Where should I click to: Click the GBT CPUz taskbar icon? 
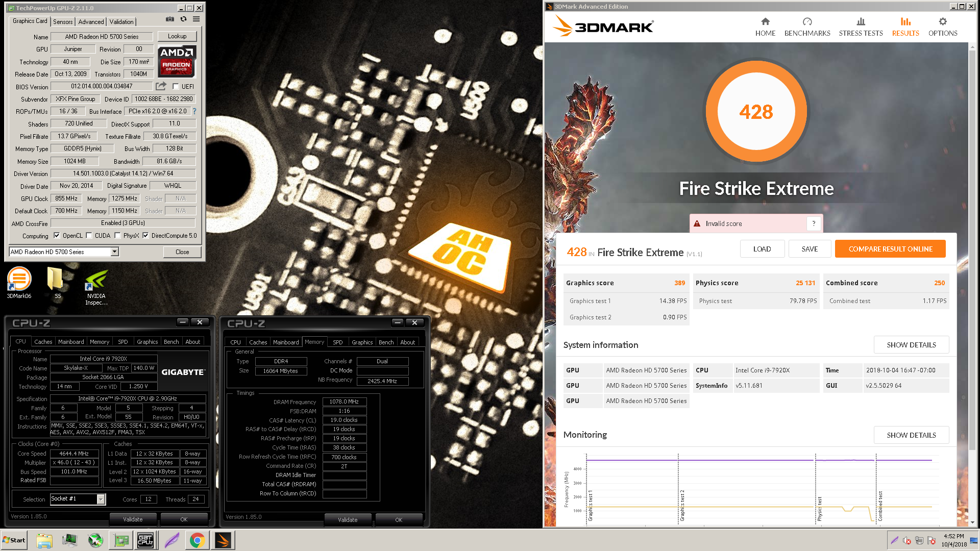(x=145, y=540)
